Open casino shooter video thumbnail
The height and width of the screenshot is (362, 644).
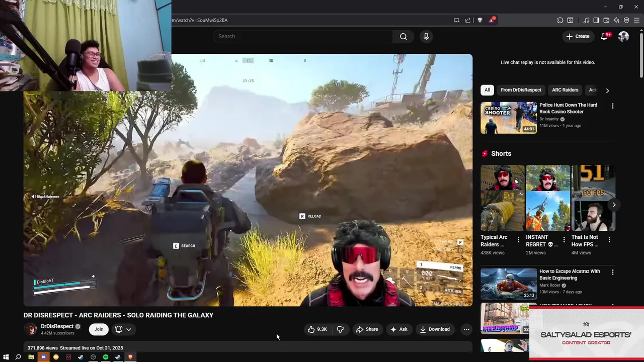[509, 118]
